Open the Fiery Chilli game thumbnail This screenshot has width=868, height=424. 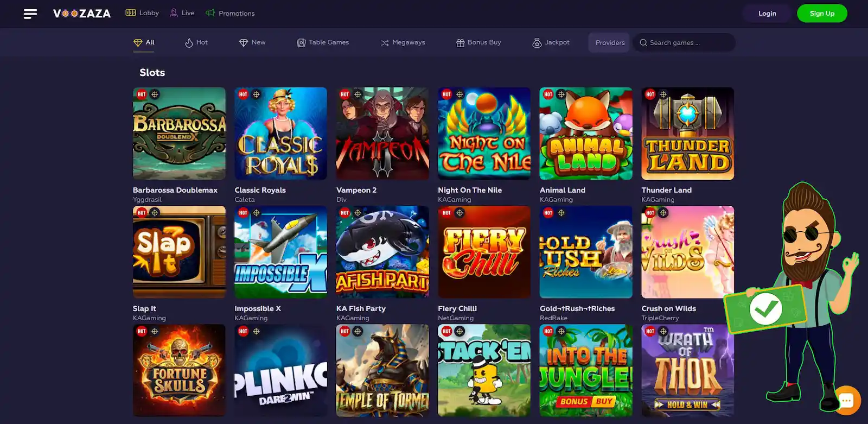point(484,252)
